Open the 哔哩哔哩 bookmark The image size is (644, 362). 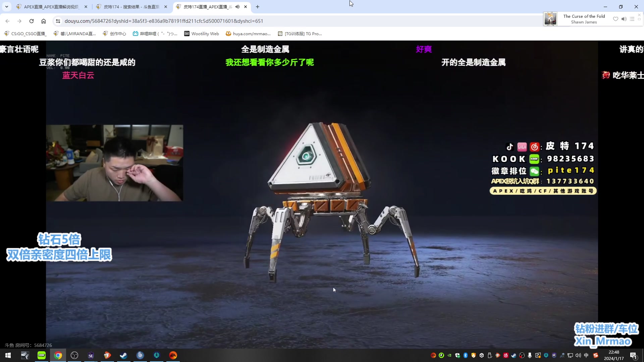click(x=155, y=34)
